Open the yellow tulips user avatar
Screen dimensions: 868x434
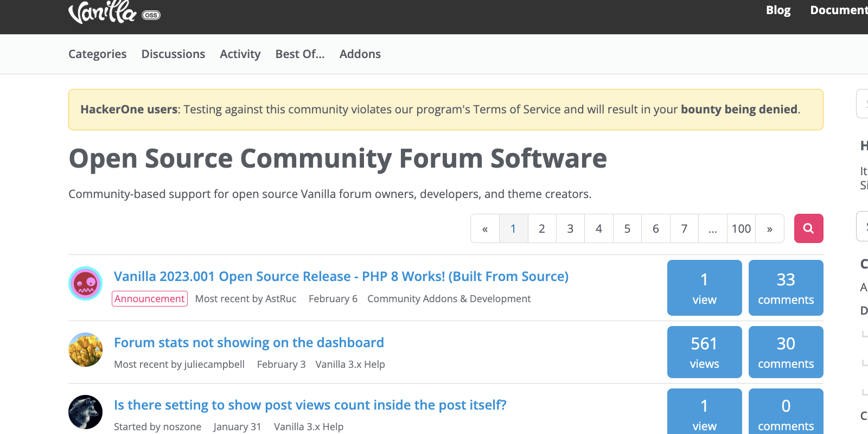click(x=86, y=349)
